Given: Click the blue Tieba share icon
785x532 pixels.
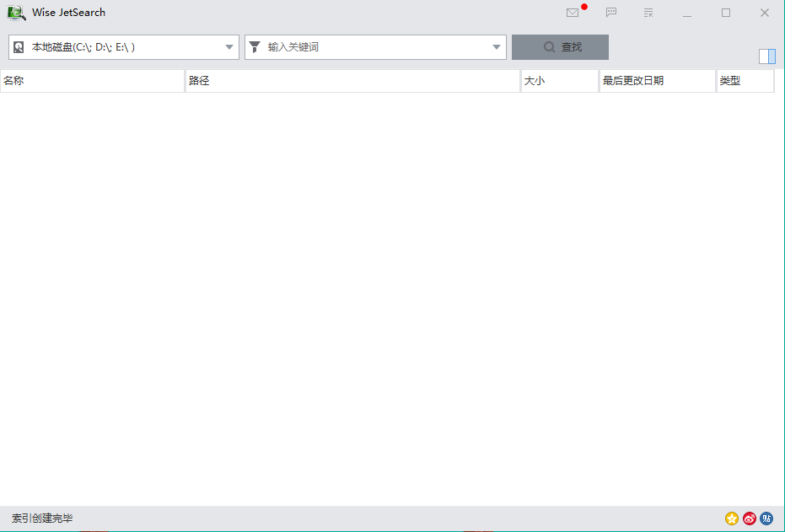Looking at the screenshot, I should pos(766,519).
